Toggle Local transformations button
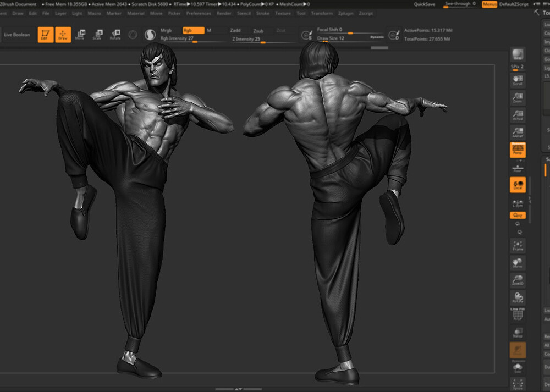The image size is (550, 392). tap(518, 185)
